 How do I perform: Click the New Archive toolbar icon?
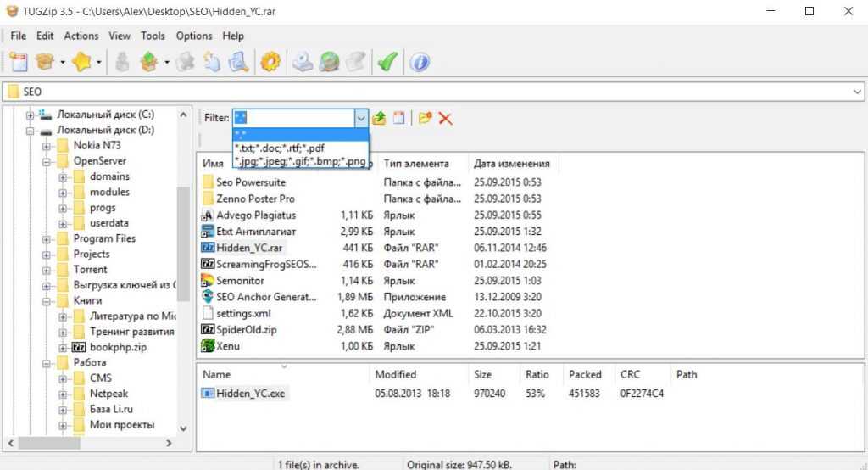coord(19,62)
